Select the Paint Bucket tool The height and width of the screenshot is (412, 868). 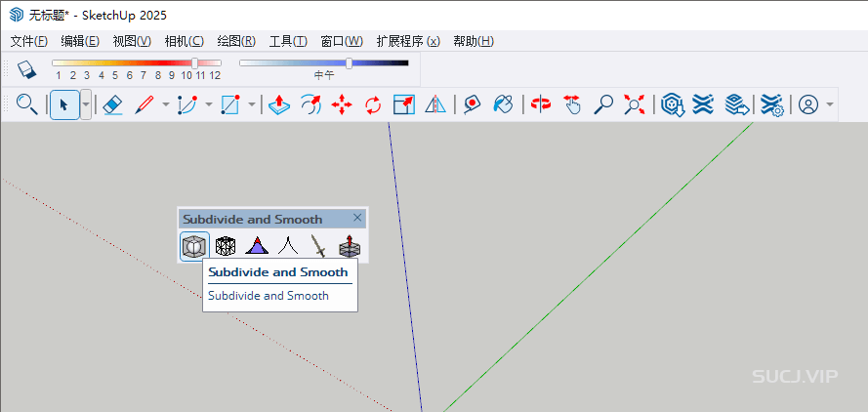[503, 104]
